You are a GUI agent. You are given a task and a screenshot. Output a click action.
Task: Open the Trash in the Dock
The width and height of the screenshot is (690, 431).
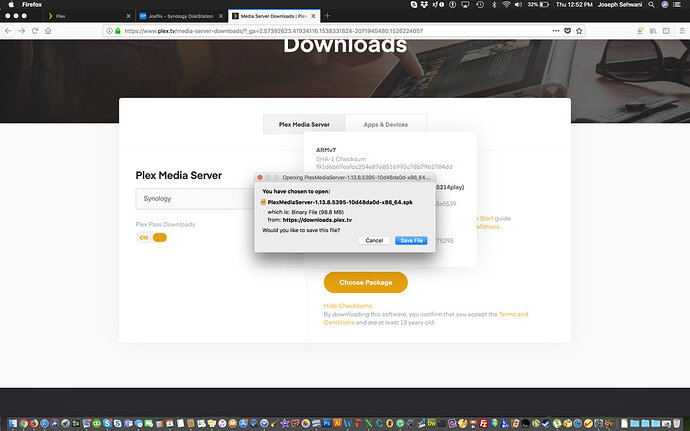pos(676,424)
